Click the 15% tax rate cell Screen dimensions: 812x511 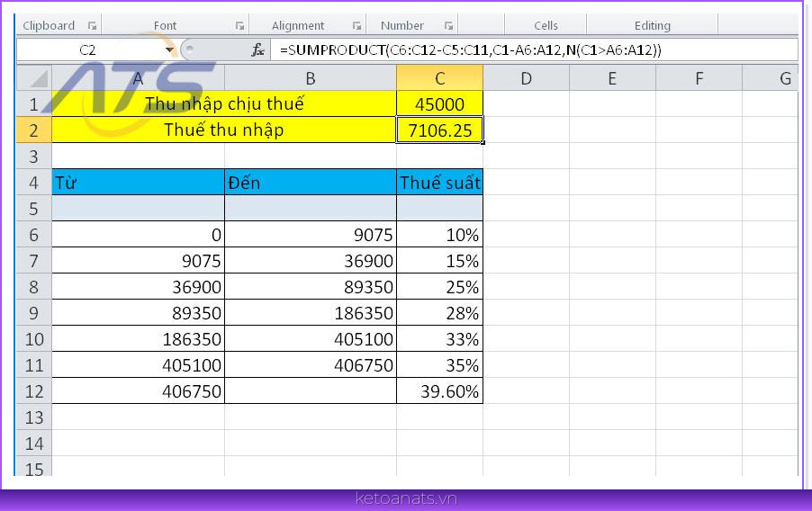coord(439,260)
